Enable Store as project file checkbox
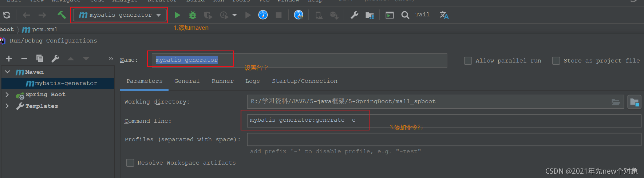The height and width of the screenshot is (178, 644). [x=556, y=61]
